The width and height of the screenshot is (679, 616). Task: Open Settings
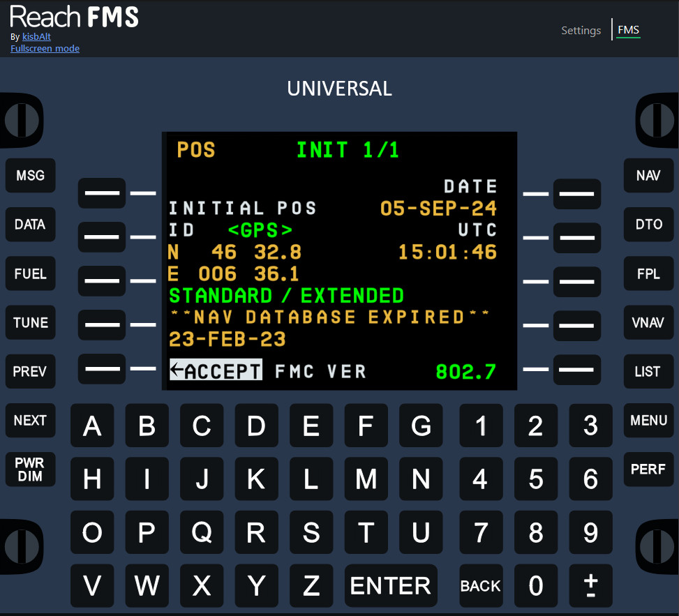coord(581,30)
